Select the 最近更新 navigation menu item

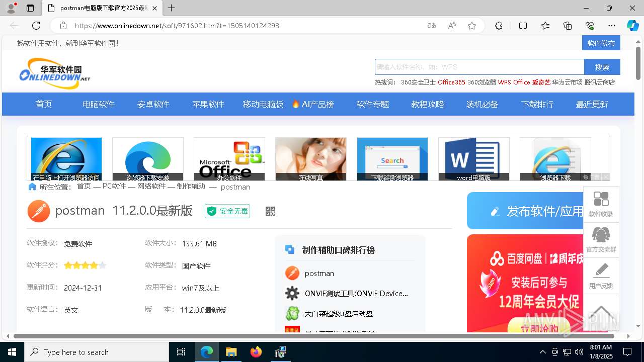point(592,104)
